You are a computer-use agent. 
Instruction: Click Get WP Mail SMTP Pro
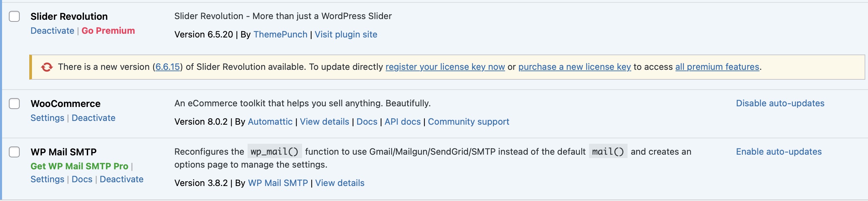tap(79, 166)
